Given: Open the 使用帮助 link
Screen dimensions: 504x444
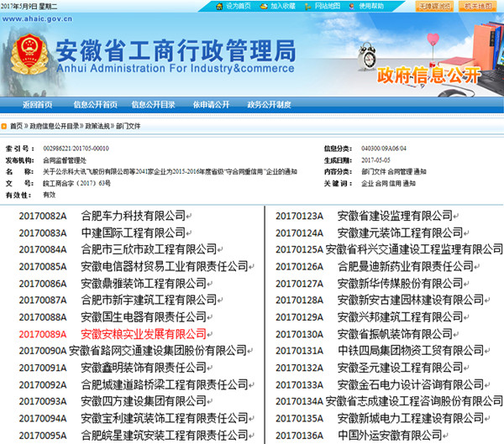Looking at the screenshot, I should point(371,6).
